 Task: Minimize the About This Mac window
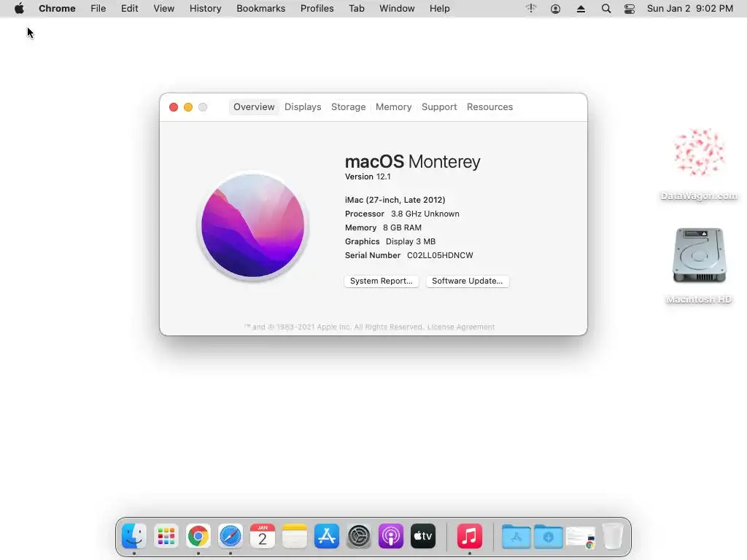(x=188, y=107)
